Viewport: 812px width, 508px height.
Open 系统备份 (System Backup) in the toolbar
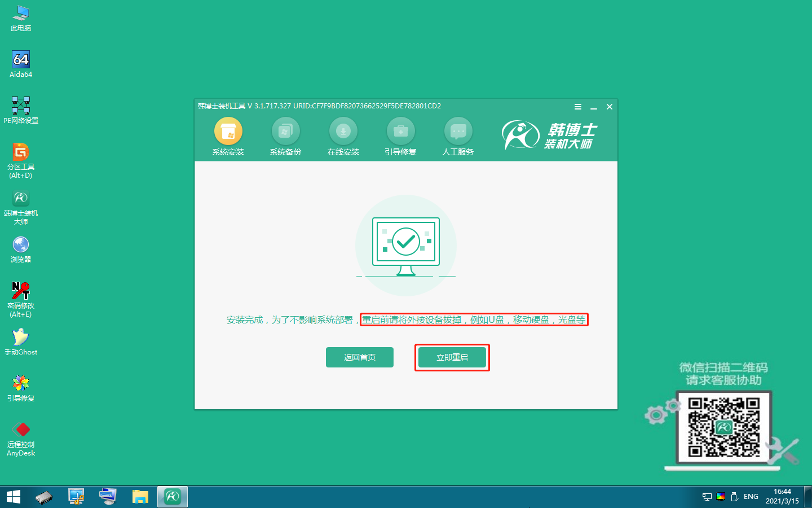(x=286, y=135)
